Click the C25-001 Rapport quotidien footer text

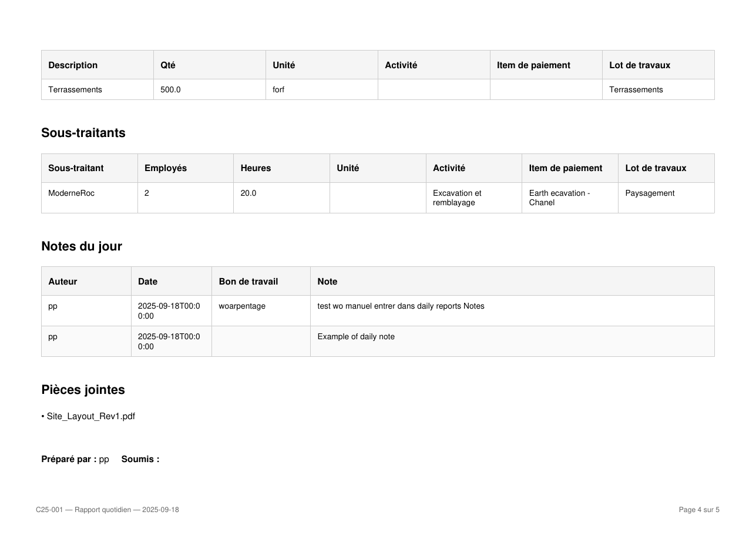click(107, 510)
